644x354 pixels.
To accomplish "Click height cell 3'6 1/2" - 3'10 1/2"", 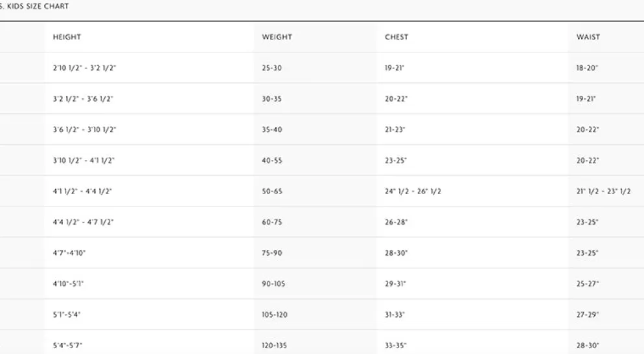I will [85, 129].
